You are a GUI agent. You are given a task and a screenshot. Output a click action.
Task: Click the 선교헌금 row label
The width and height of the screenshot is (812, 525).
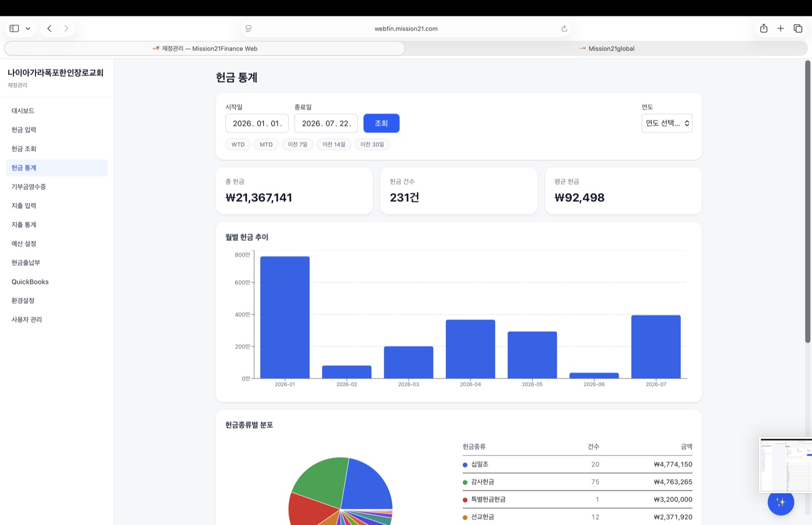pyautogui.click(x=483, y=517)
